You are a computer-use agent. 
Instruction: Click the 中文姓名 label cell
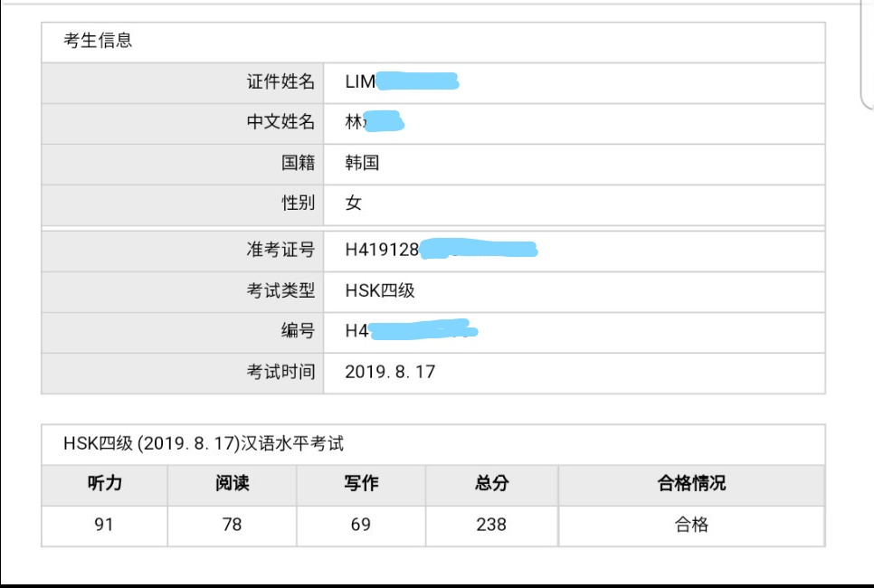point(280,122)
